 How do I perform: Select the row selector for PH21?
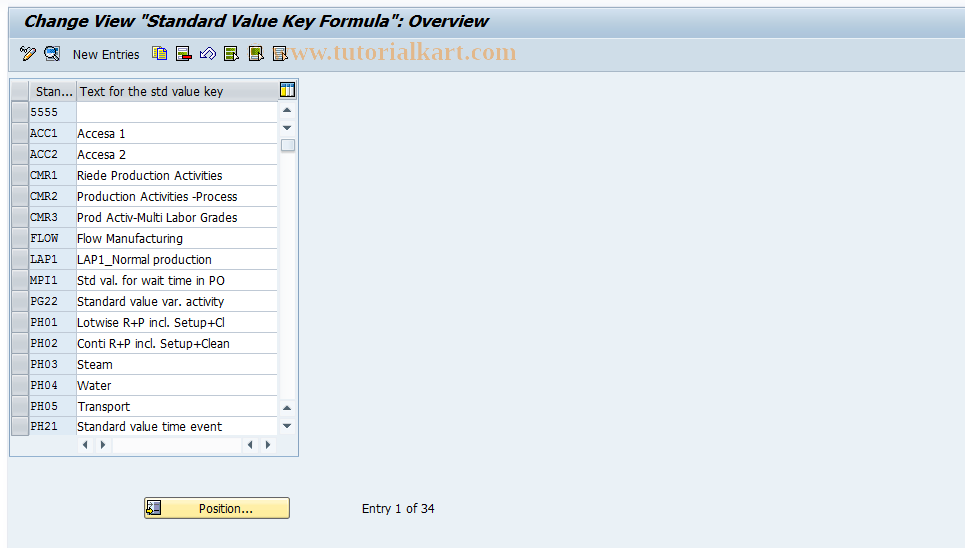[20, 426]
